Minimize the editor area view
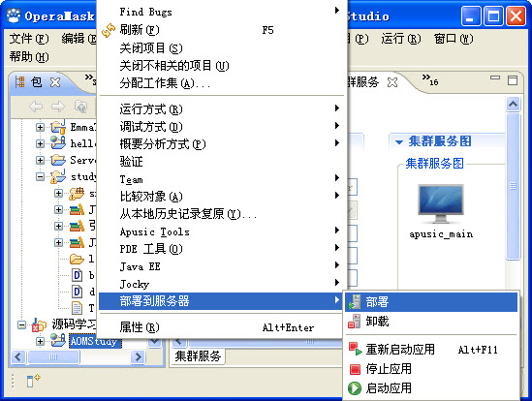This screenshot has width=532, height=401. (x=495, y=78)
